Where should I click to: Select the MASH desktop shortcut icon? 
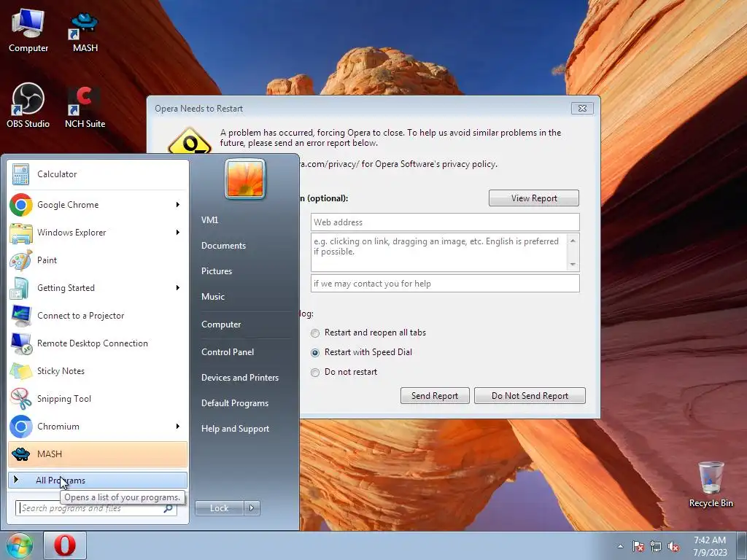click(85, 31)
